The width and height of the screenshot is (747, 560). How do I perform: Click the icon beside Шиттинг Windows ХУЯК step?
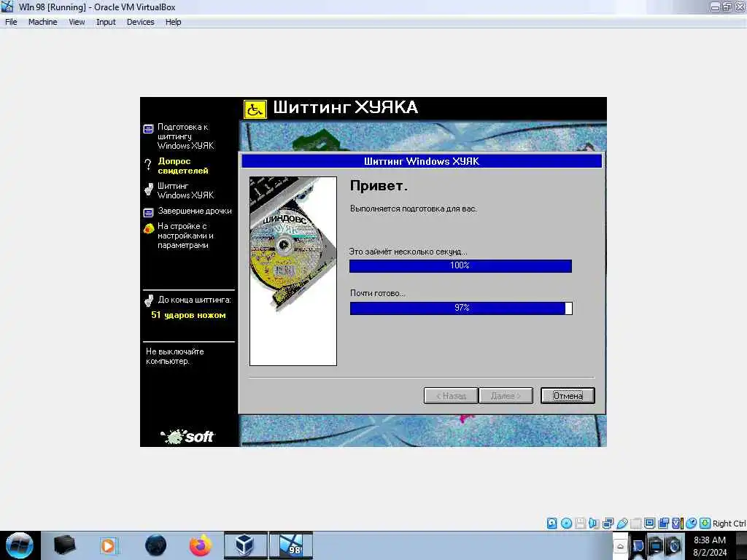point(149,190)
